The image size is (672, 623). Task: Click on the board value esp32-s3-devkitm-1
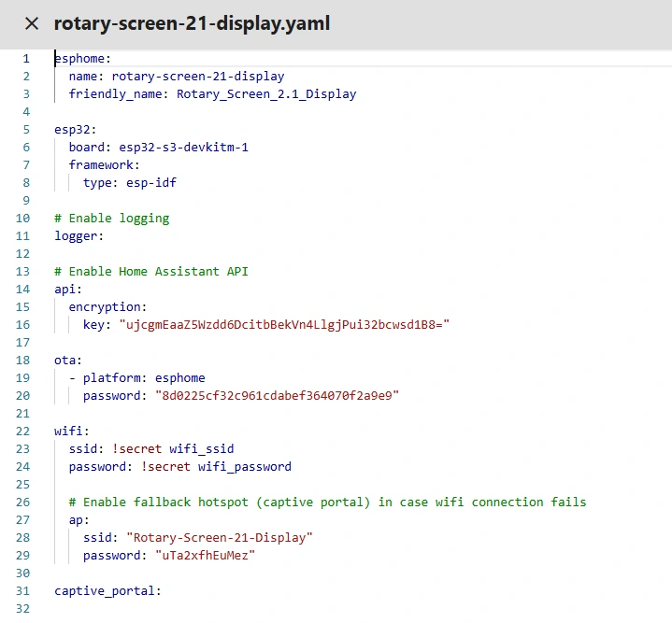183,148
